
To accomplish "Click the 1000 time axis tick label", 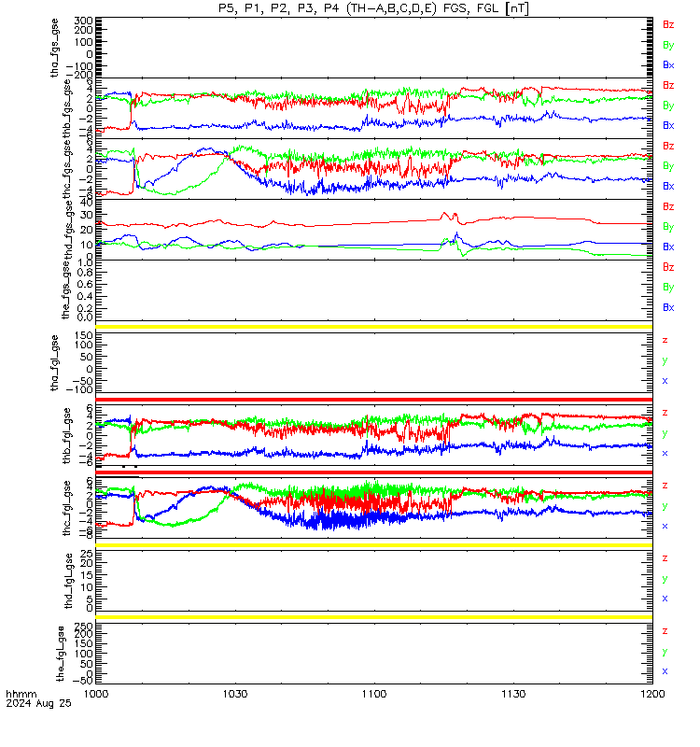I will click(96, 694).
